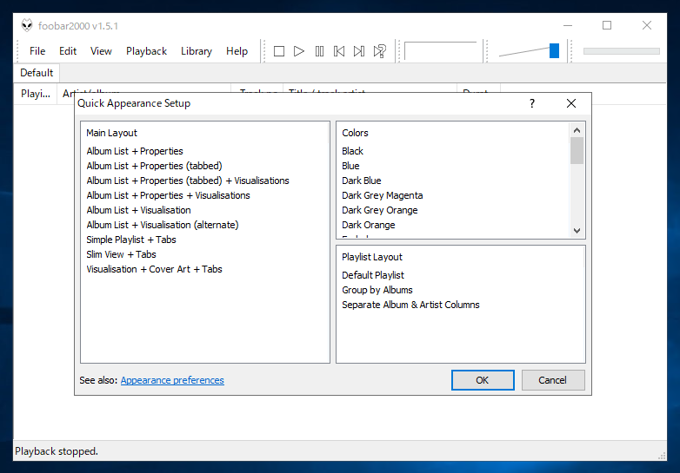Switch to the Default playlist tab
Screen dimensions: 680x473
coord(37,72)
